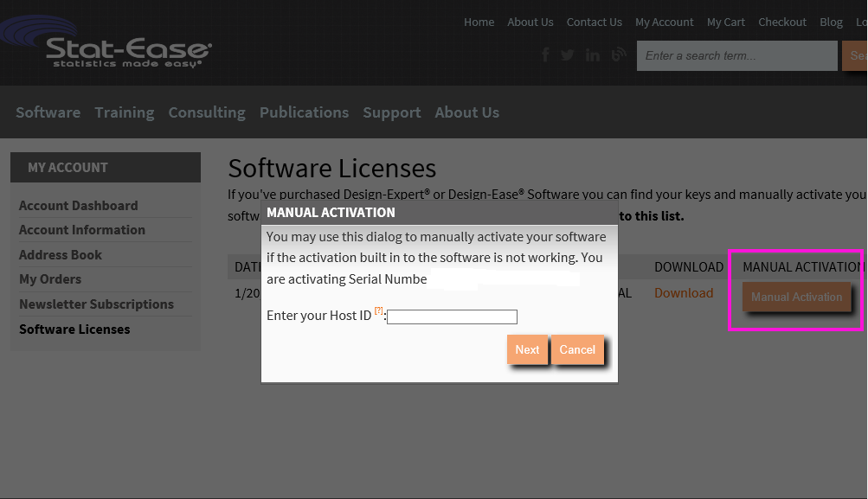868x499 pixels.
Task: Open the Contact Us link
Action: tap(594, 22)
